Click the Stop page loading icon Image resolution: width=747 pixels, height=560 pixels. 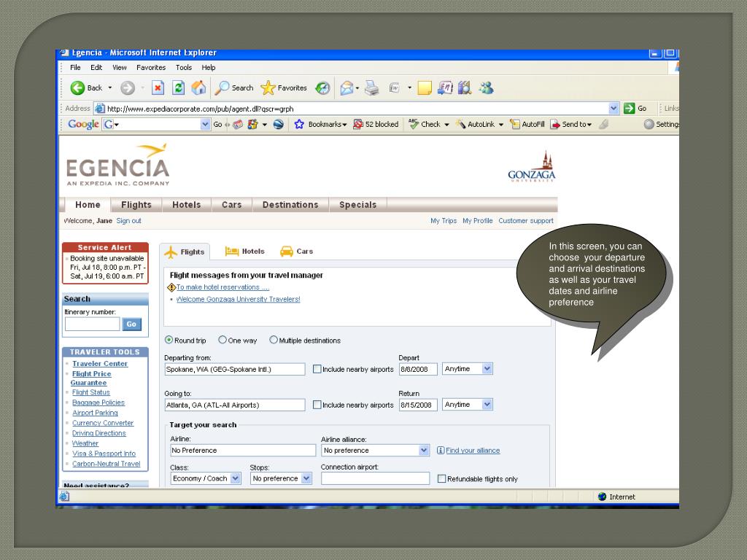click(158, 87)
